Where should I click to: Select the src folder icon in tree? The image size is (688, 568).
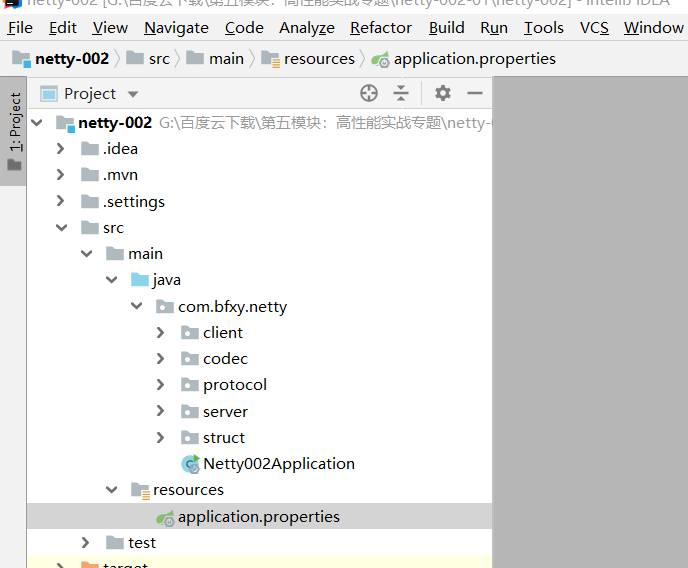(x=90, y=227)
